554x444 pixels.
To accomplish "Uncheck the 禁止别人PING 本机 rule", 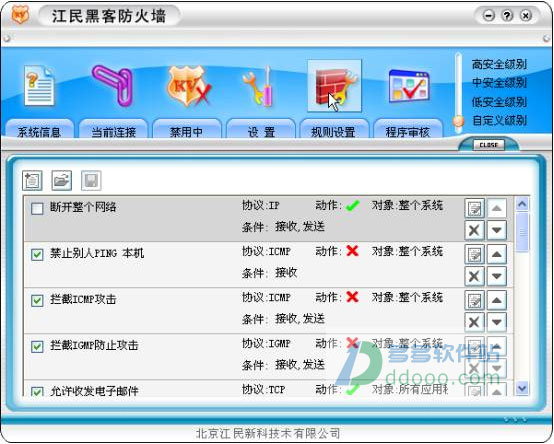I will [37, 254].
